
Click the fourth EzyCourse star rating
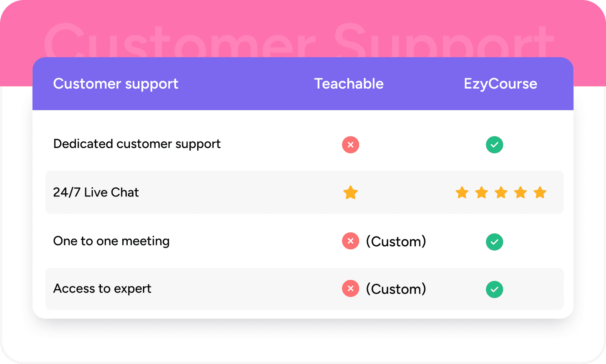point(520,193)
